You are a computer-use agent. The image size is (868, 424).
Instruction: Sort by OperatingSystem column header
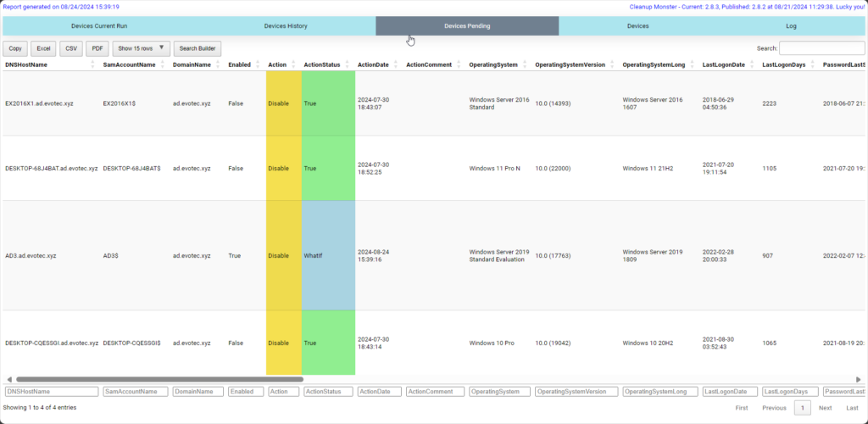[495, 64]
